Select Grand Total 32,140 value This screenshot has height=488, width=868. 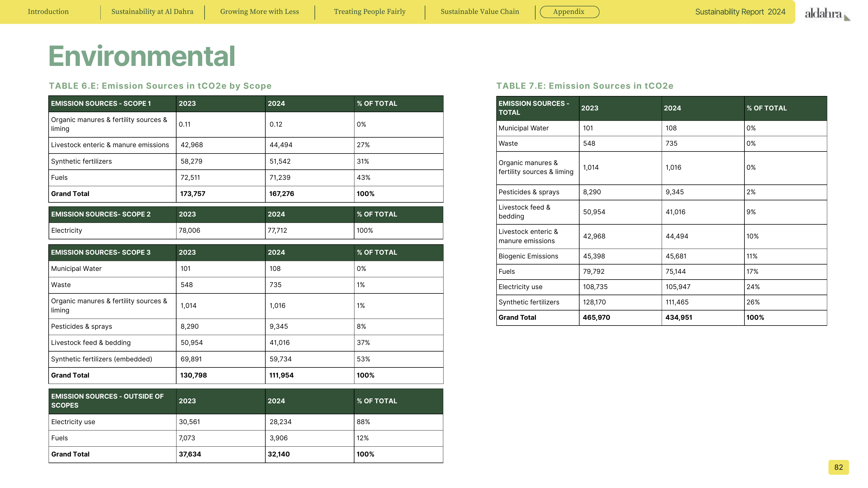pyautogui.click(x=279, y=454)
